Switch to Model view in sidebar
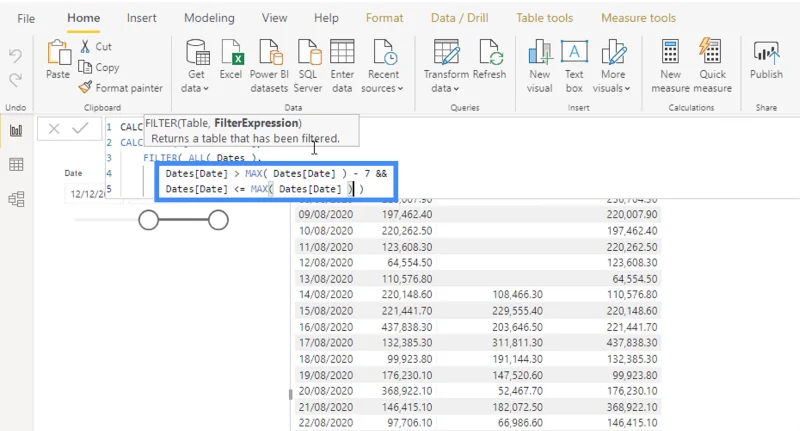Screen dimensions: 800x431 click(x=16, y=199)
